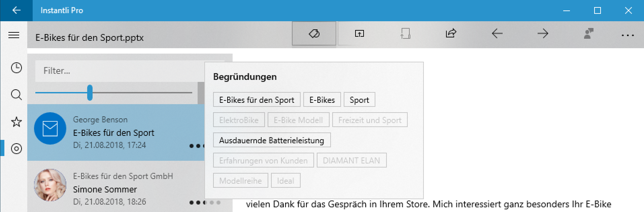The width and height of the screenshot is (644, 212).
Task: Click the E-Bikes für den Sport.pptx title
Action: (90, 37)
